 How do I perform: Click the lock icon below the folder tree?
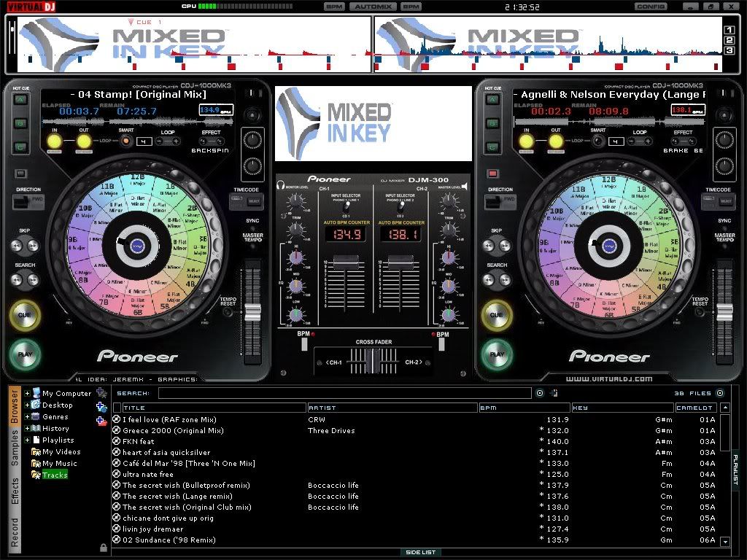[103, 545]
